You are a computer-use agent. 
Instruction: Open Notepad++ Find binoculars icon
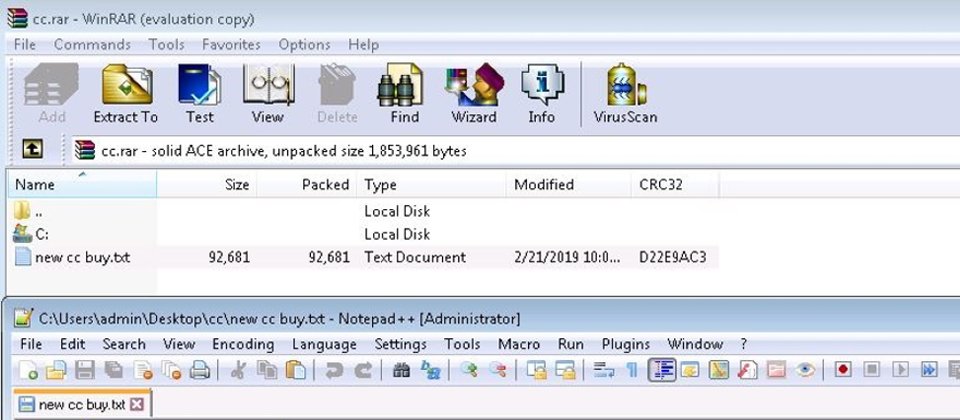(401, 370)
